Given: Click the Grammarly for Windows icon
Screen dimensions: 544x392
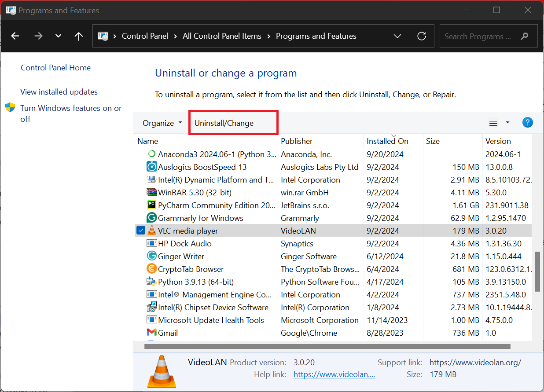Looking at the screenshot, I should [x=151, y=218].
